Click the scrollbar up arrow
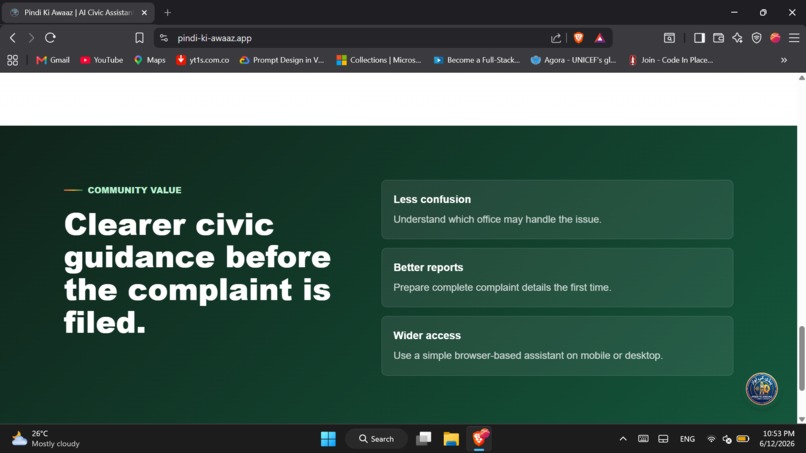 [801, 78]
